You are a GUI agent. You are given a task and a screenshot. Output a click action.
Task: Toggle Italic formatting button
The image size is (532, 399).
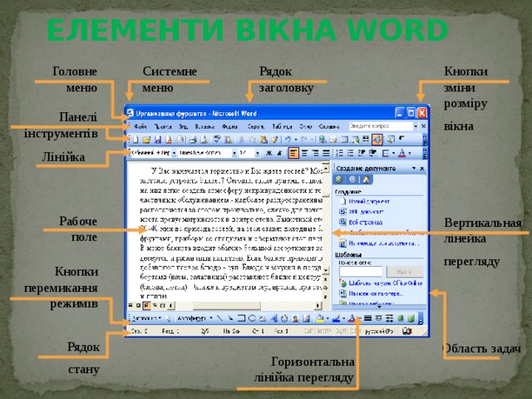coord(279,153)
